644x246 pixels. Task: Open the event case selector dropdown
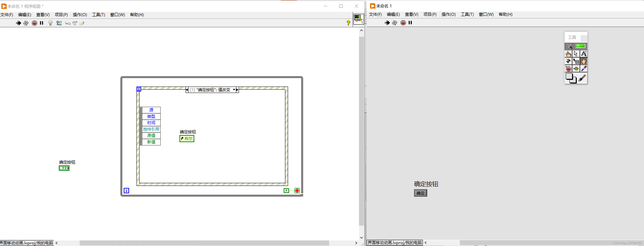coord(234,90)
